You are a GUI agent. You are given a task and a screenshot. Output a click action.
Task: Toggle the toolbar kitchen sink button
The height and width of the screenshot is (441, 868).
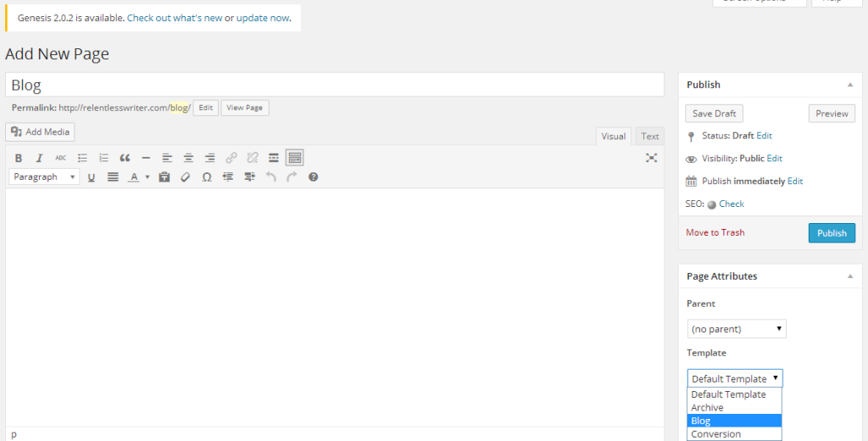(294, 158)
